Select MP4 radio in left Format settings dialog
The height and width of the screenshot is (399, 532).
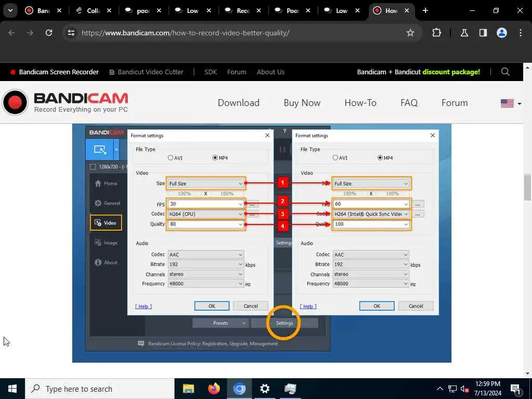(215, 158)
